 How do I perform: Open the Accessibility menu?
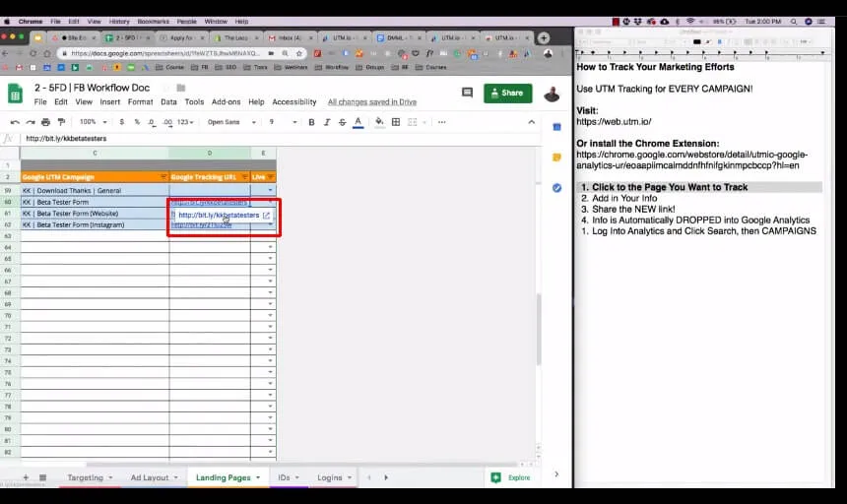(293, 102)
